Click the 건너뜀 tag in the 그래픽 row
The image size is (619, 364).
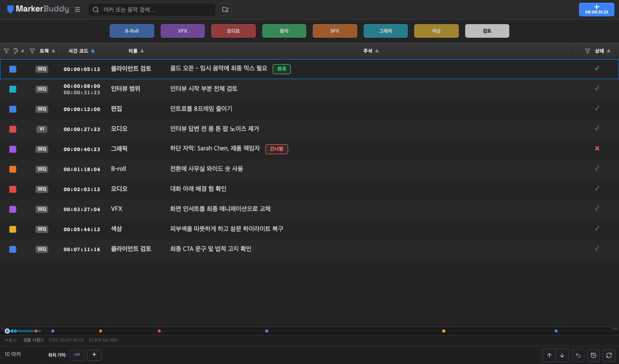tap(277, 149)
